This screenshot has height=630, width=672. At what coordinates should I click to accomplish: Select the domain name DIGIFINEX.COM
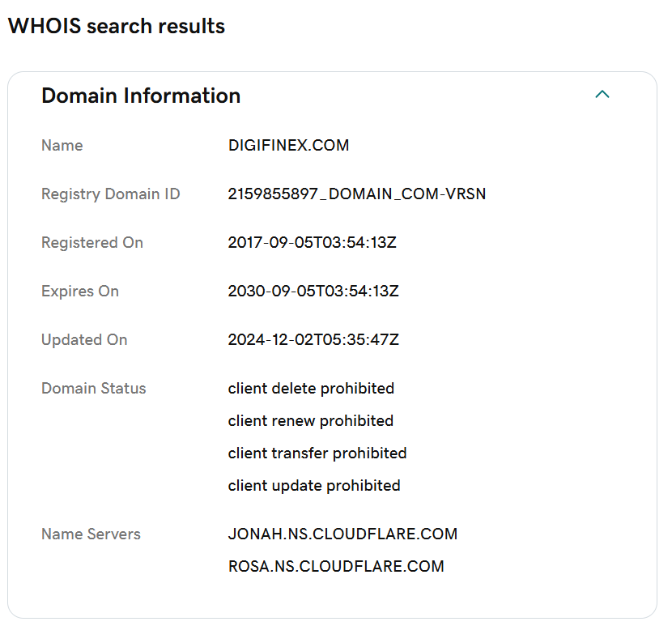288,145
